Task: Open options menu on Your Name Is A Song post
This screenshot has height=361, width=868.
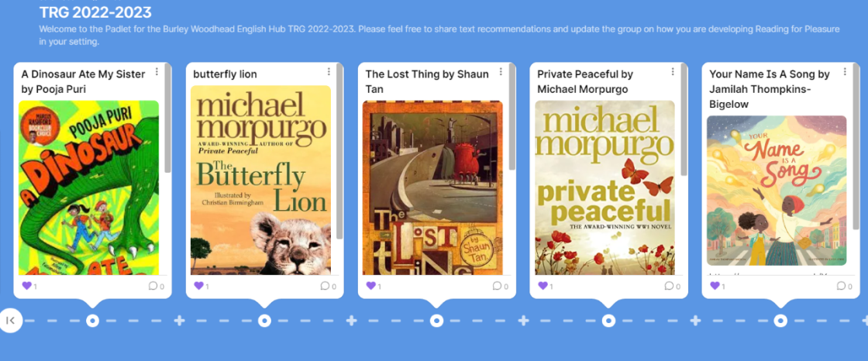Action: point(845,72)
